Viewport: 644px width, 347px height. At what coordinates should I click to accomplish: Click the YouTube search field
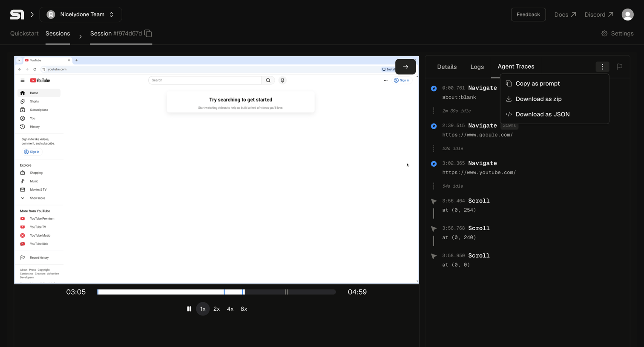pos(205,80)
